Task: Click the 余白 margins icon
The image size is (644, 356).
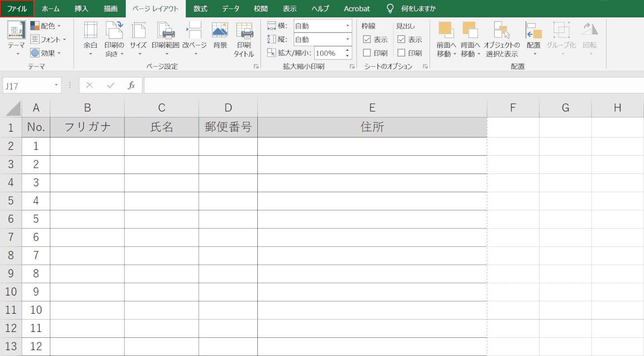Action: [90, 30]
